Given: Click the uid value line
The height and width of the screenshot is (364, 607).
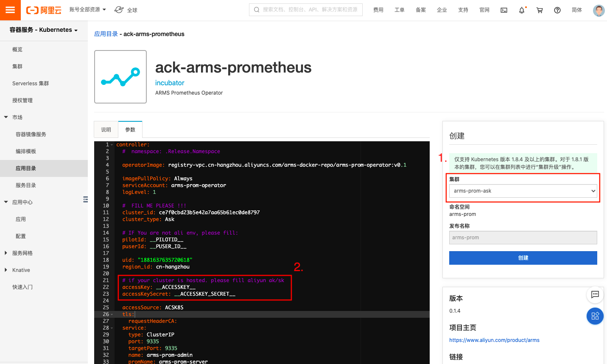Looking at the screenshot, I should click(165, 260).
